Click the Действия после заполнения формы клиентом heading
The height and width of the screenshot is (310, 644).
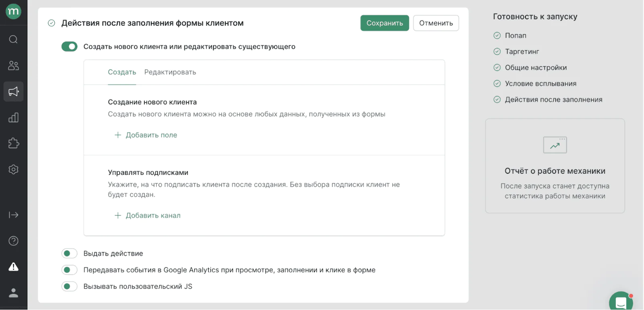[x=152, y=23]
